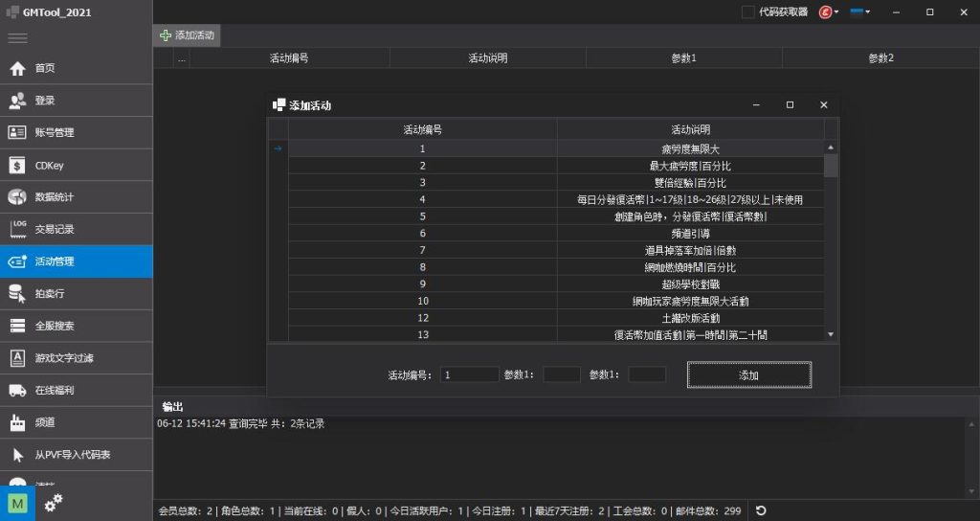
Task: Click the 添加活动 dialog title icon
Action: (278, 105)
